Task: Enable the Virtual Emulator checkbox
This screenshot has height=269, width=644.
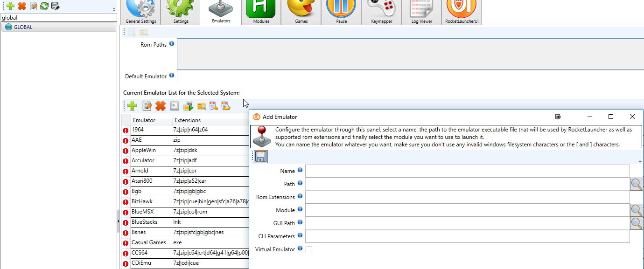Action: point(309,249)
